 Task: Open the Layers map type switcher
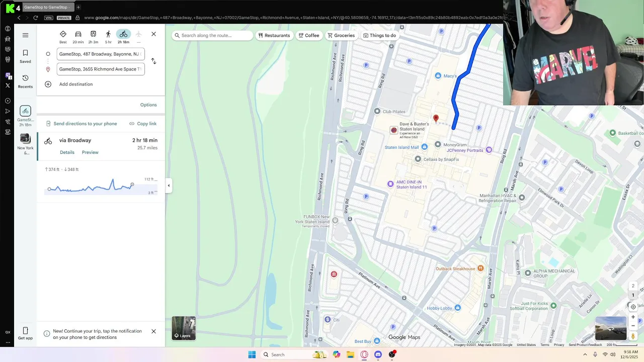point(184,328)
